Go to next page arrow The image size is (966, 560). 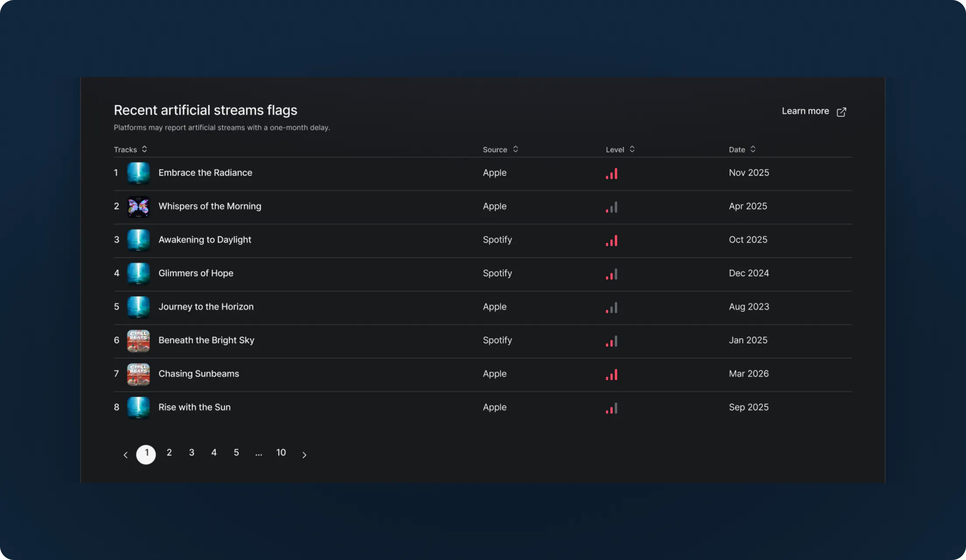pyautogui.click(x=304, y=455)
